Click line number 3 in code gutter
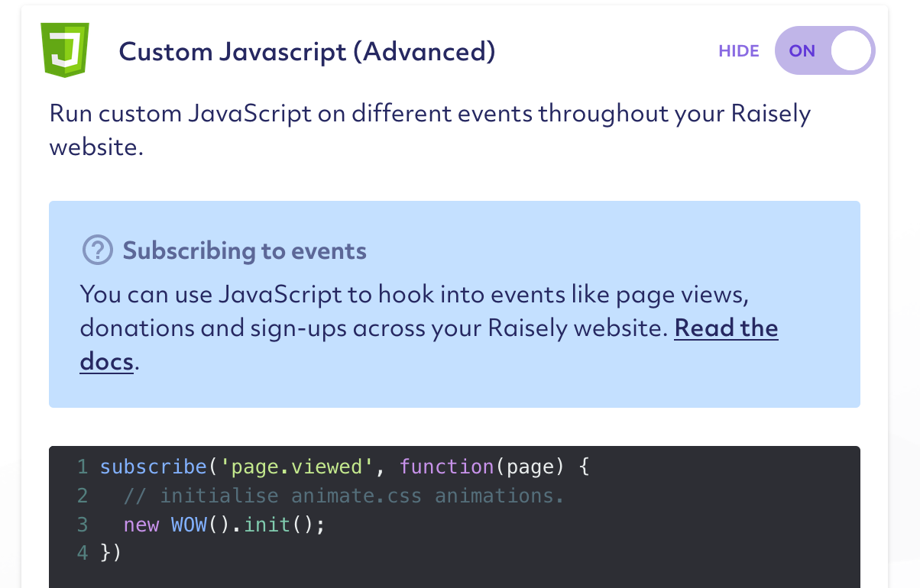This screenshot has width=920, height=588. pyautogui.click(x=83, y=525)
